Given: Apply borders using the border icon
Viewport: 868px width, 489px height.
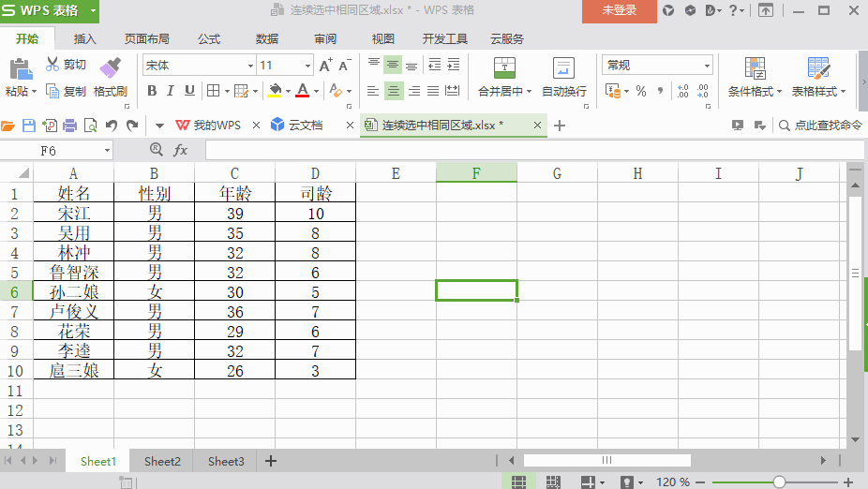Looking at the screenshot, I should pyautogui.click(x=213, y=91).
